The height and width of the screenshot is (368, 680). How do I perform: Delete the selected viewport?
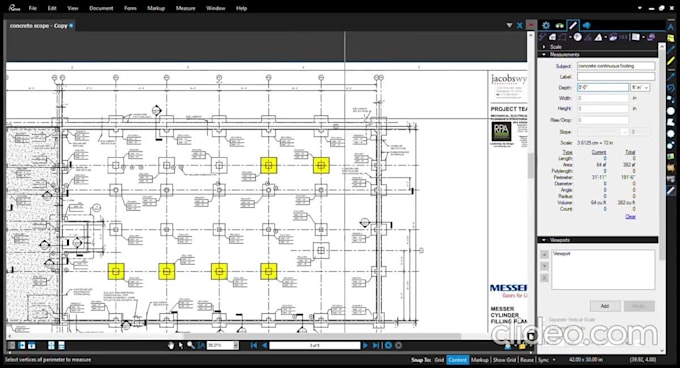pos(545,277)
